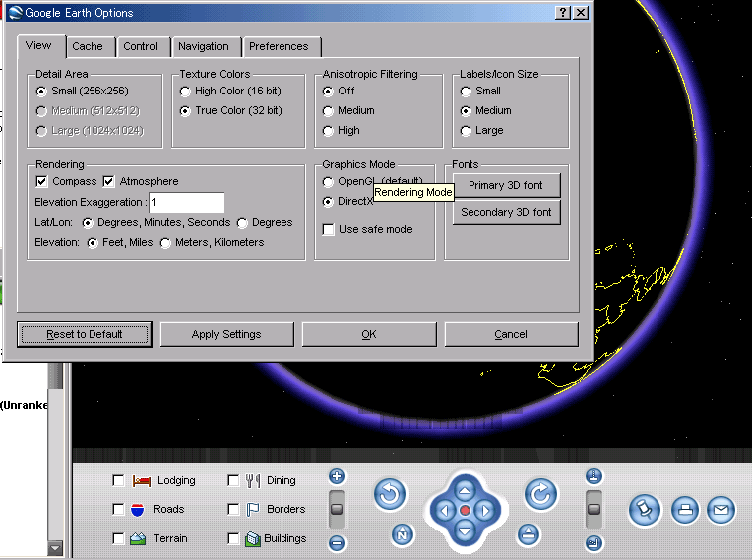Click the Dining fork and knife icon

pyautogui.click(x=253, y=480)
